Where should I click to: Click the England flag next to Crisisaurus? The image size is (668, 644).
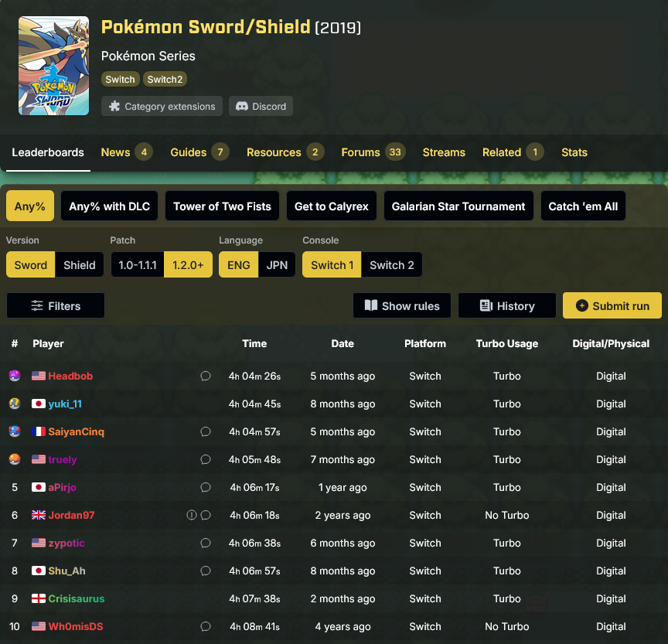click(x=39, y=598)
